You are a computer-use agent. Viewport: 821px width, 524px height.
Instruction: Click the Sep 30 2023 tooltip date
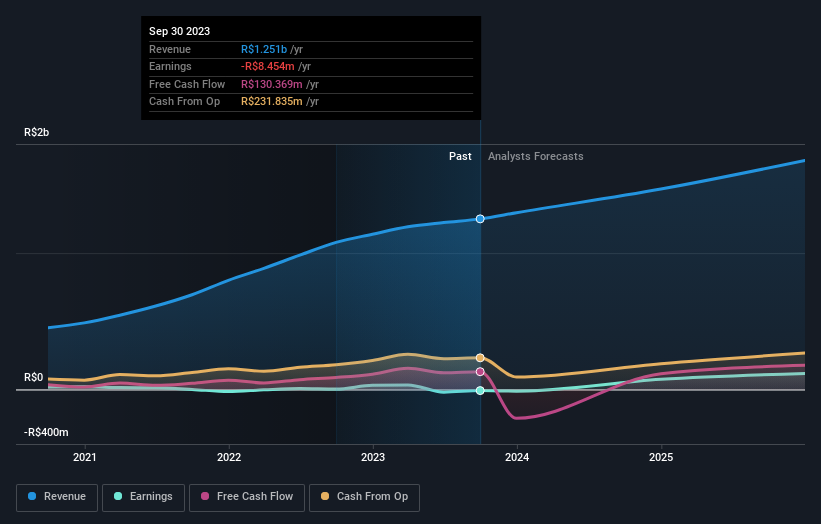coord(180,31)
